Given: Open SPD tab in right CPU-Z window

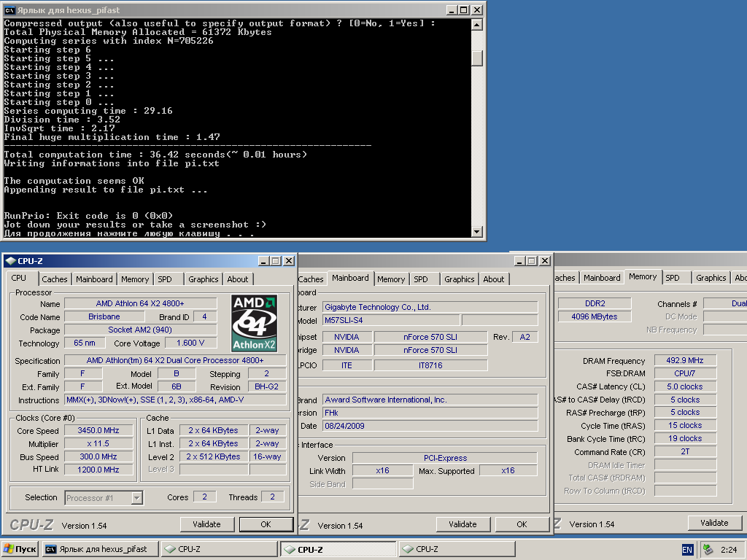Looking at the screenshot, I should 673,278.
